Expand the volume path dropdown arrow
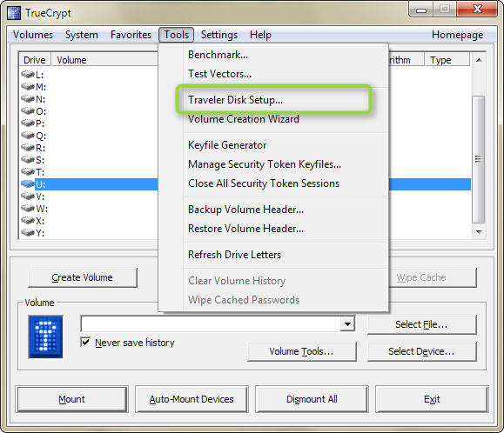Screen dimensions: 504x433 pos(347,323)
